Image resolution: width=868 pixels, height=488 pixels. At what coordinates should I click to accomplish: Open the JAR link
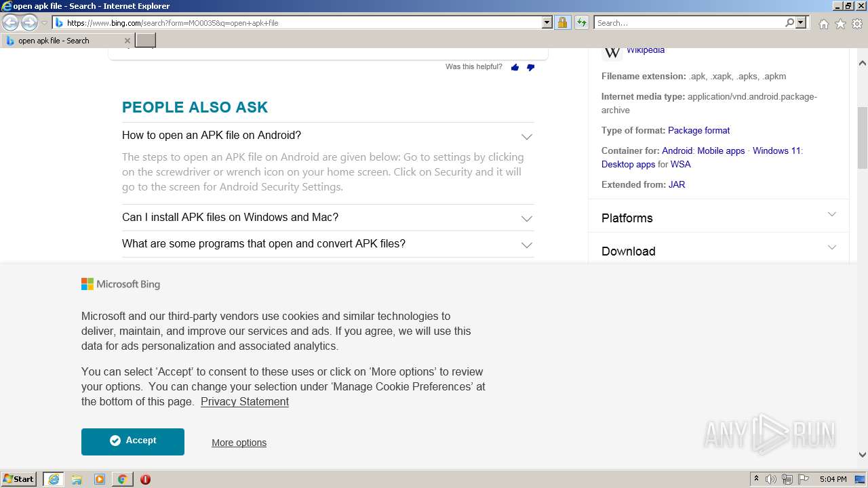677,184
